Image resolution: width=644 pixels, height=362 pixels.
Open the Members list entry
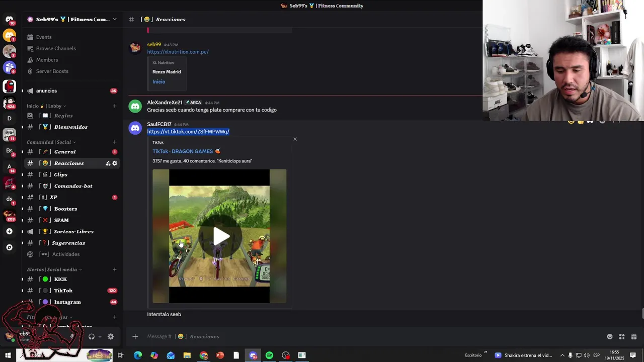(47, 60)
